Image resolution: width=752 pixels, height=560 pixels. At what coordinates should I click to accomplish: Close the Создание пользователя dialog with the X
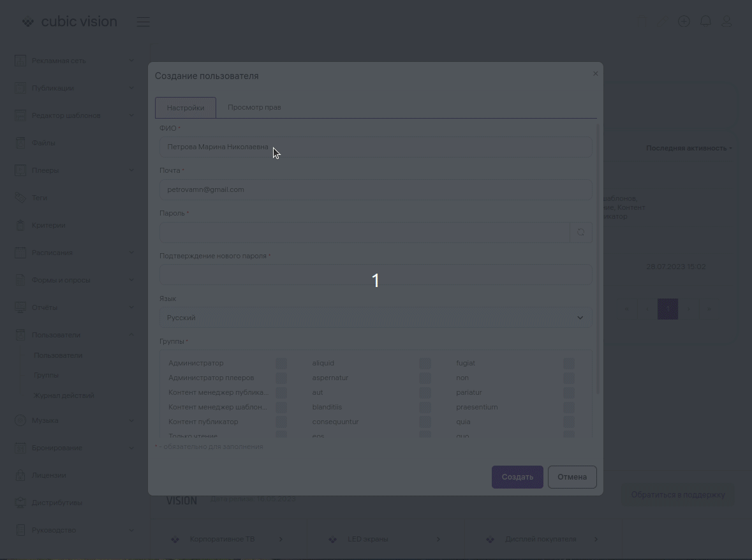pyautogui.click(x=595, y=73)
